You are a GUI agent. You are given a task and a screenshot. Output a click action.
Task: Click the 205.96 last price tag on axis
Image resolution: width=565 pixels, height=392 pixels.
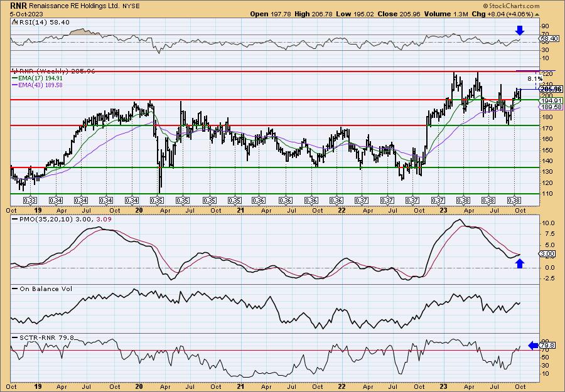tap(551, 89)
